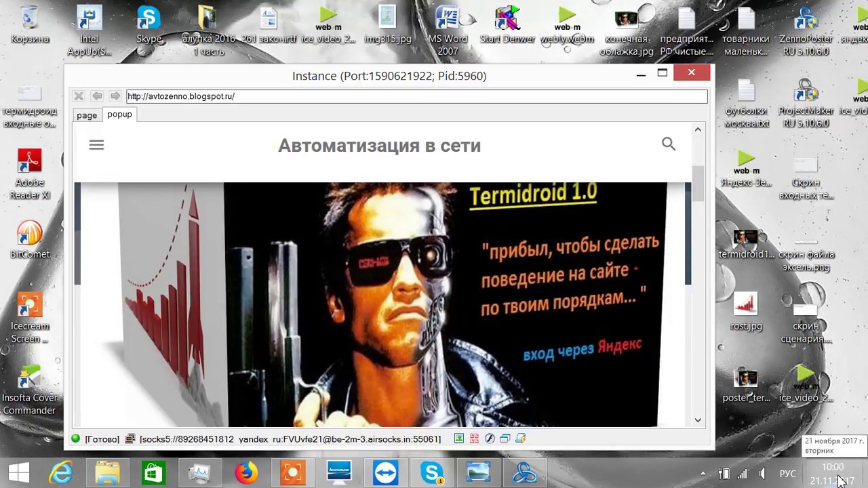Open the hamburger menu on the blog page
Screen dimensions: 868x488
pyautogui.click(x=96, y=145)
